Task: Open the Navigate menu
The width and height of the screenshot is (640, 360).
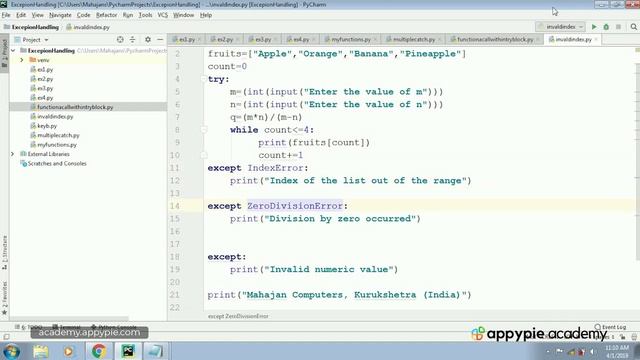Action: pyautogui.click(x=60, y=15)
